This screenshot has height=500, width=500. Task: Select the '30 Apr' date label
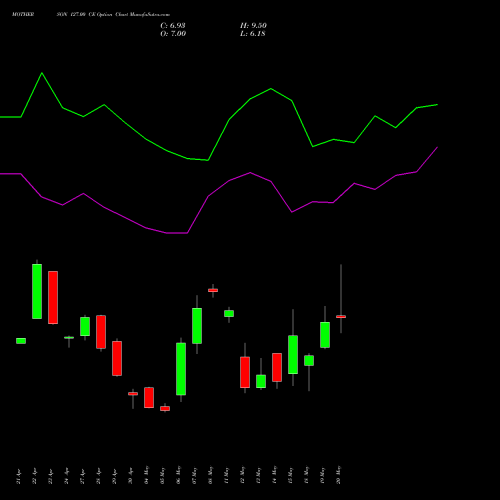[131, 477]
